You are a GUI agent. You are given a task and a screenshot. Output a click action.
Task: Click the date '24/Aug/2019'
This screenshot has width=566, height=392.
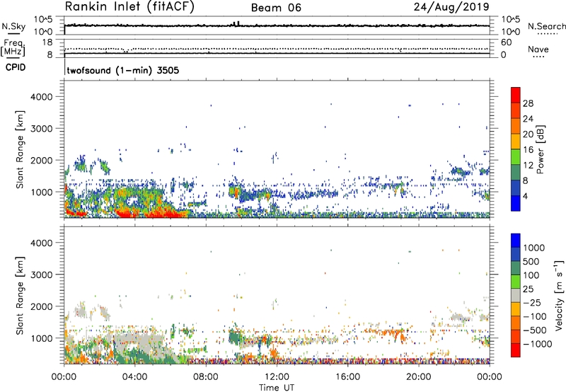[451, 7]
